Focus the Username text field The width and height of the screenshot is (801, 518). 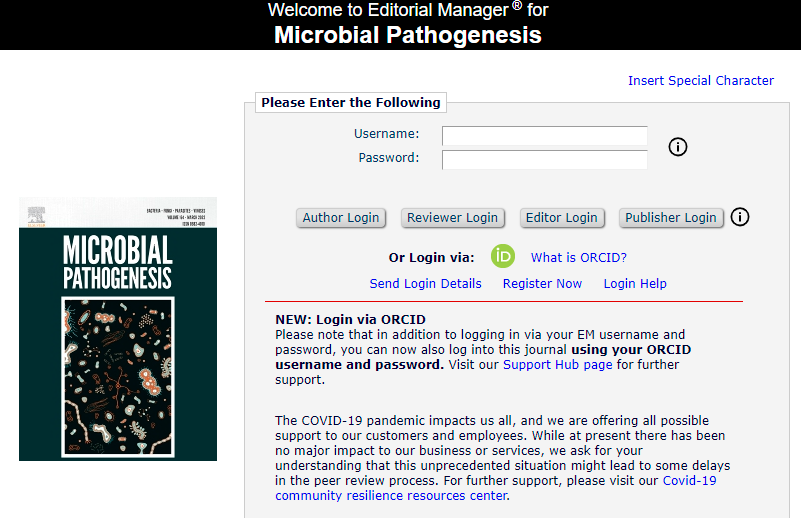point(544,135)
